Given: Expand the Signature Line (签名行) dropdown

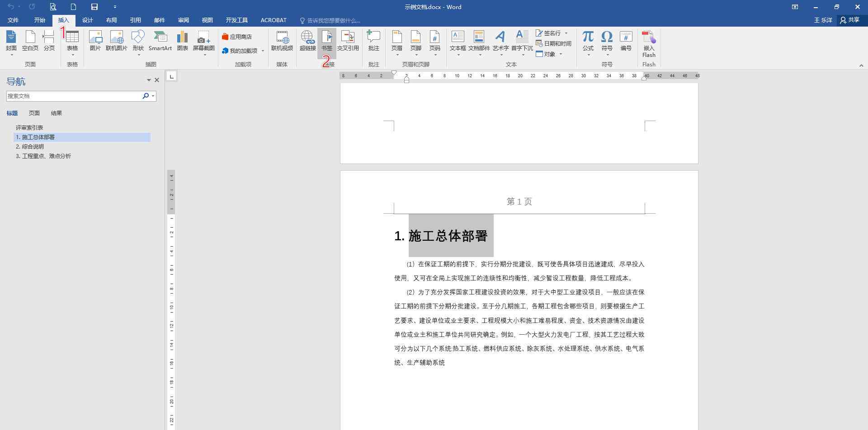Looking at the screenshot, I should (x=566, y=33).
